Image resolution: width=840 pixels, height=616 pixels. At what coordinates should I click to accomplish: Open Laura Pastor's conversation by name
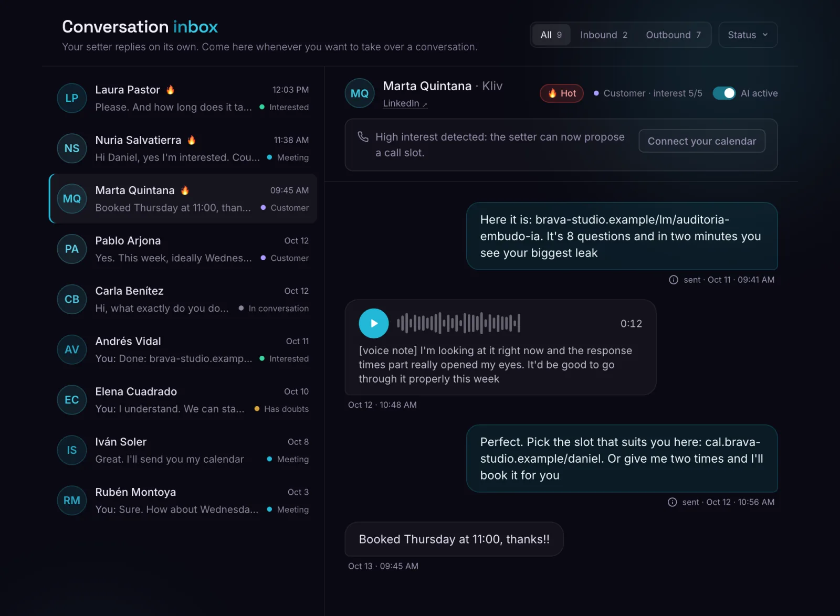[128, 90]
